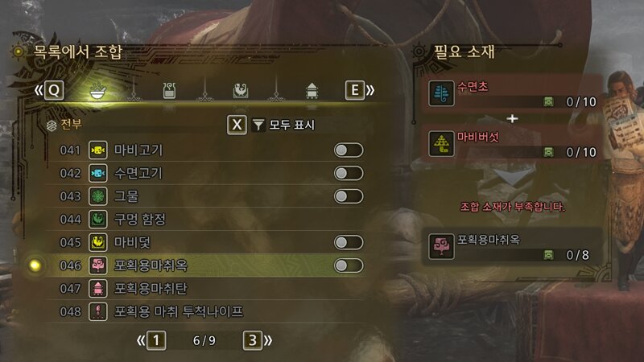Select the 그물 net item icon
Image resolution: width=644 pixels, height=362 pixels.
tap(97, 196)
